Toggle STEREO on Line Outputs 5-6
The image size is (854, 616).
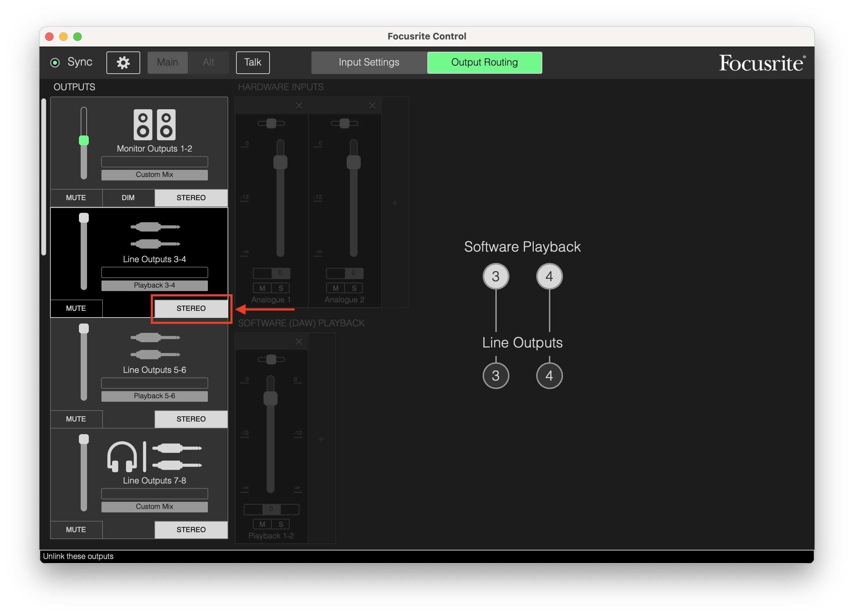click(191, 419)
